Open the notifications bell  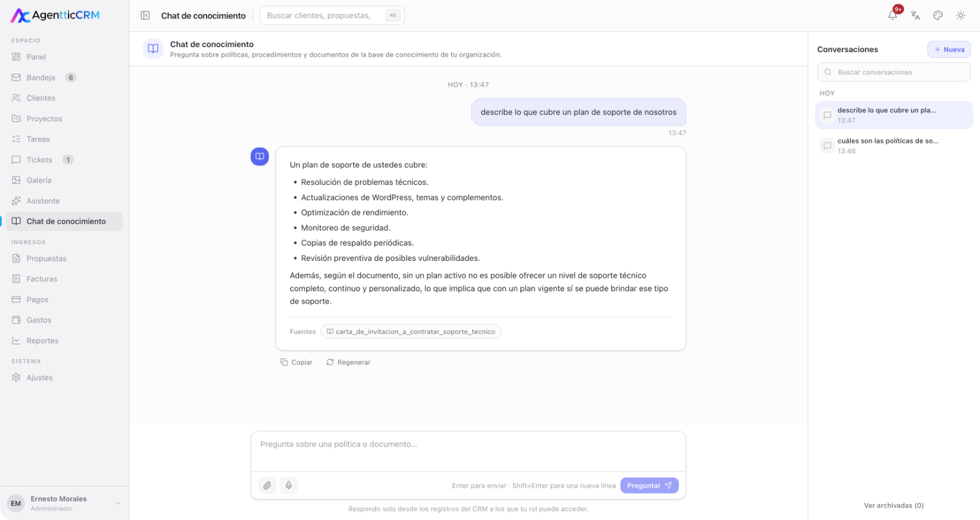[x=893, y=15]
